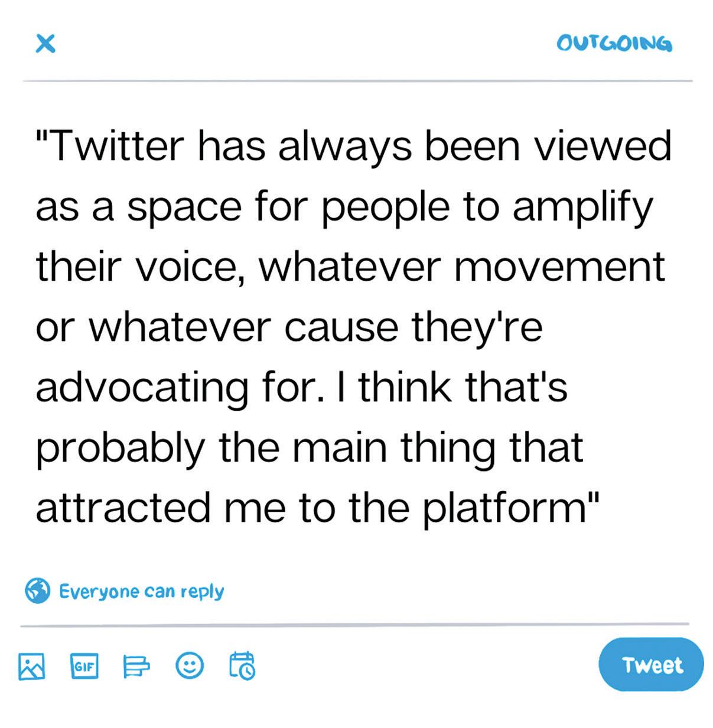The height and width of the screenshot is (728, 713).
Task: Close the tweet composer with the X
Action: coord(45,43)
